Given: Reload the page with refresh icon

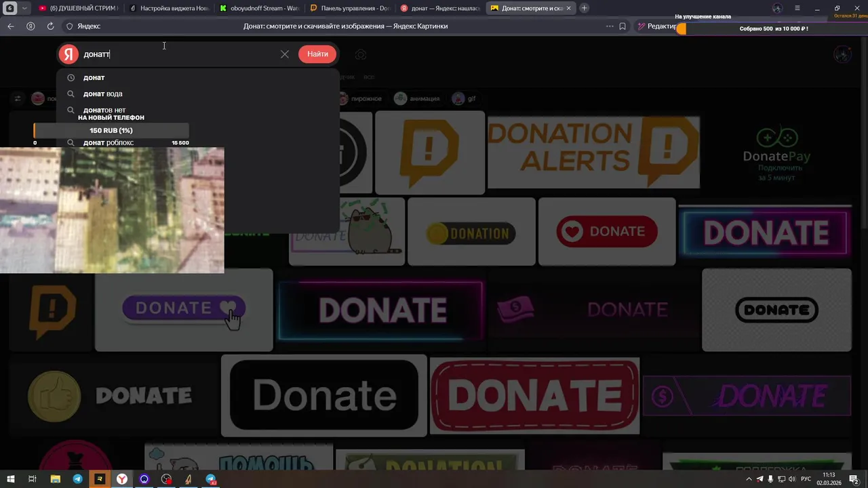Looking at the screenshot, I should [50, 26].
